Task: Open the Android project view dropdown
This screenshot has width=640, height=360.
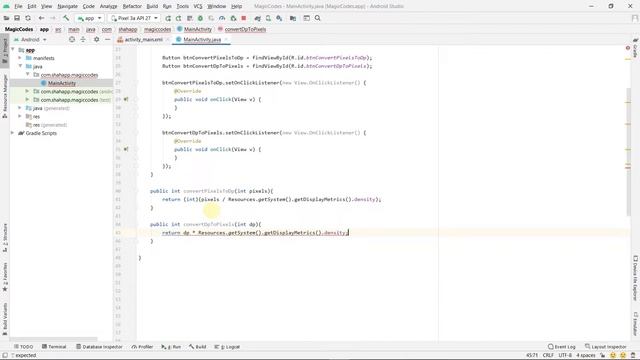Action: point(30,40)
